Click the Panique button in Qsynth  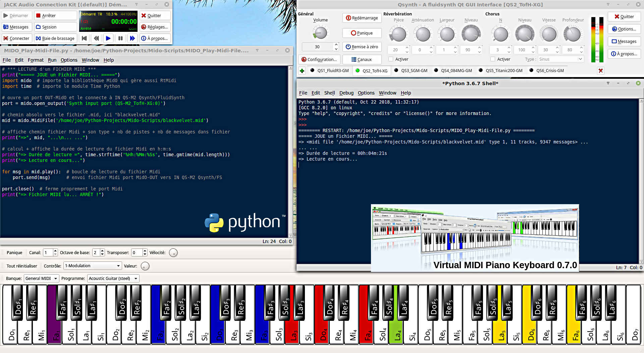coord(362,33)
